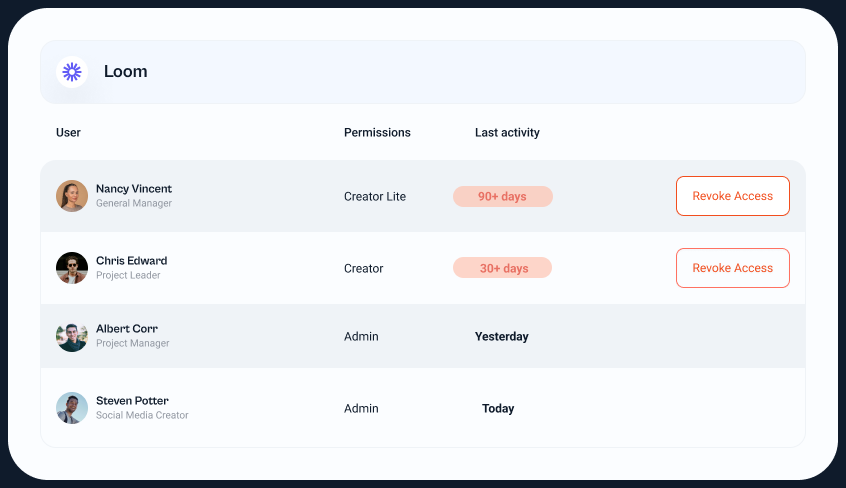The width and height of the screenshot is (846, 488).
Task: Click Steven Potter's profile avatar
Action: coord(72,408)
